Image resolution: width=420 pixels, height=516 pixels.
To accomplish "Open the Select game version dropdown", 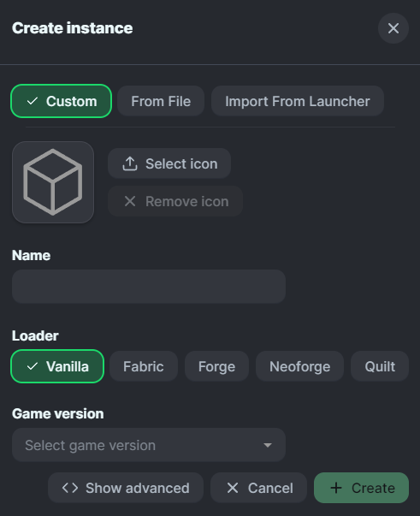I will (x=149, y=445).
